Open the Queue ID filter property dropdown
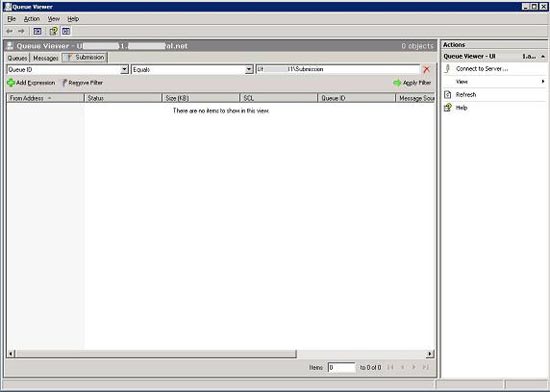Image resolution: width=550 pixels, height=392 pixels. 125,69
